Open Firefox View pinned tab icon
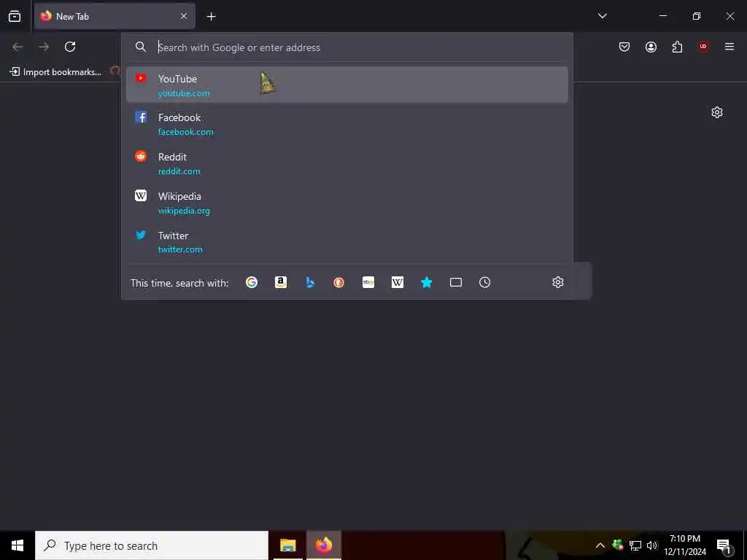The image size is (747, 560). (15, 16)
